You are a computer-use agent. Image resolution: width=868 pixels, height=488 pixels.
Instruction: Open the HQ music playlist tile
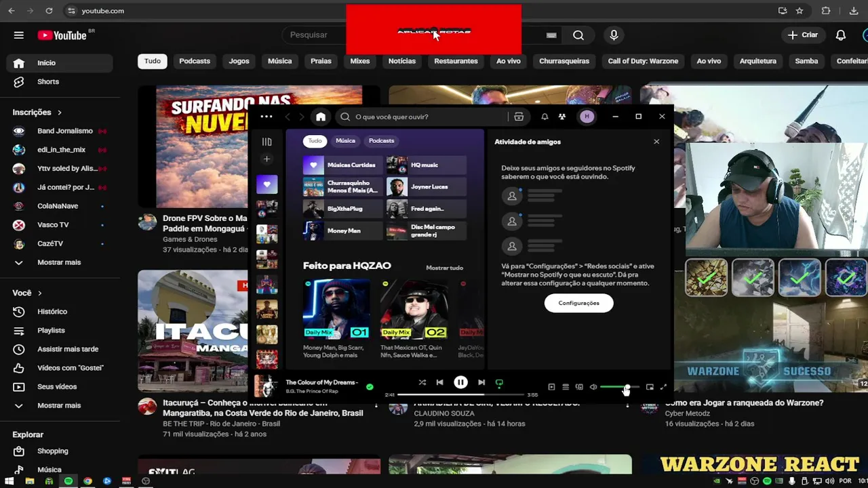(x=427, y=165)
